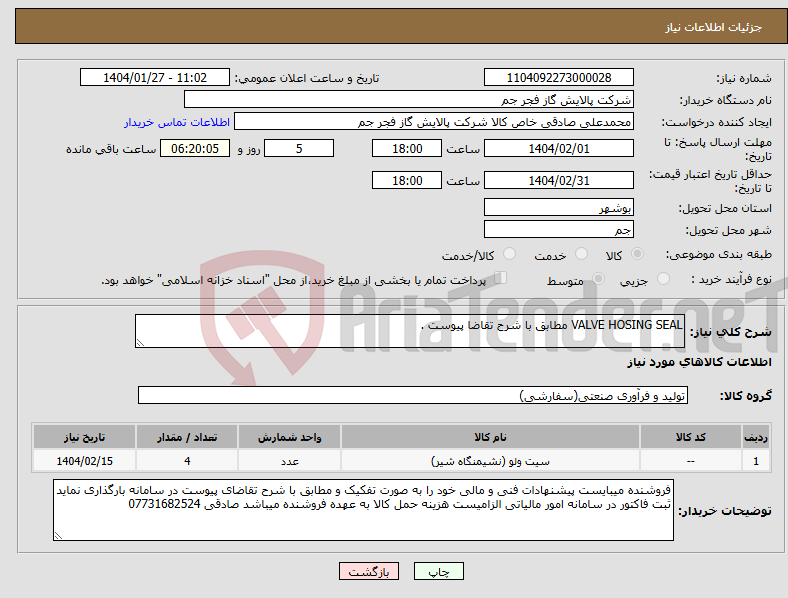Click the request creator محمدعلی صادقی field

coord(434,122)
